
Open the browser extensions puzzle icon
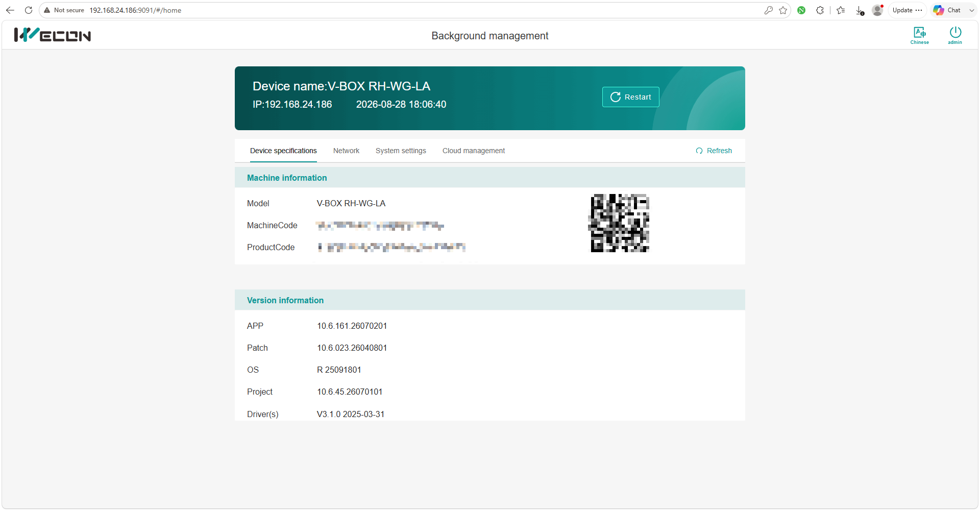820,10
